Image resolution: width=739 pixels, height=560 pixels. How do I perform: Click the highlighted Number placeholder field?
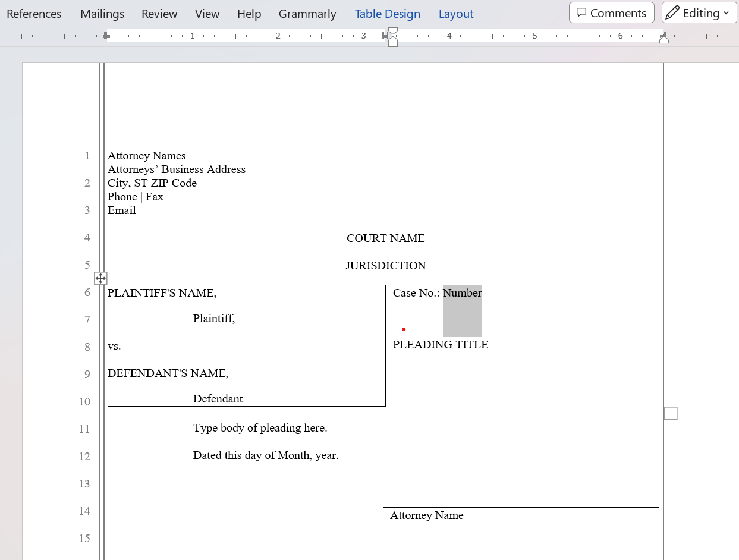click(x=462, y=293)
